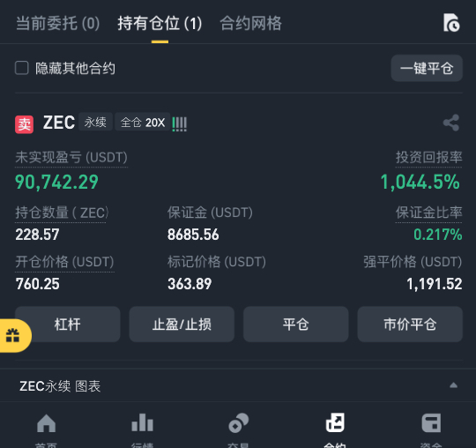Open the 止盈/止损 settings button
Screen dimensions: 476x448
tap(182, 324)
